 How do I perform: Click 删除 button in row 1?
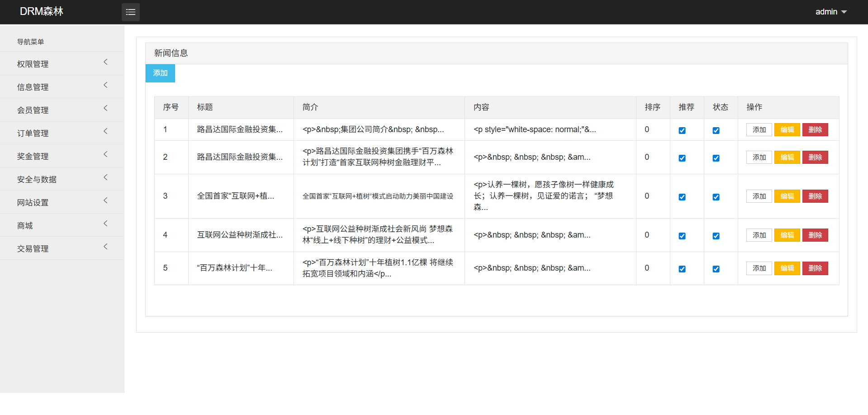point(815,130)
